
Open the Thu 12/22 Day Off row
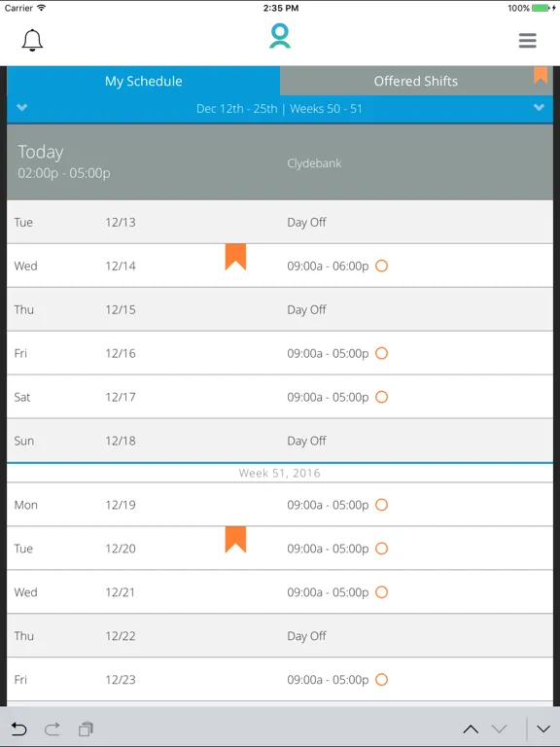point(280,636)
